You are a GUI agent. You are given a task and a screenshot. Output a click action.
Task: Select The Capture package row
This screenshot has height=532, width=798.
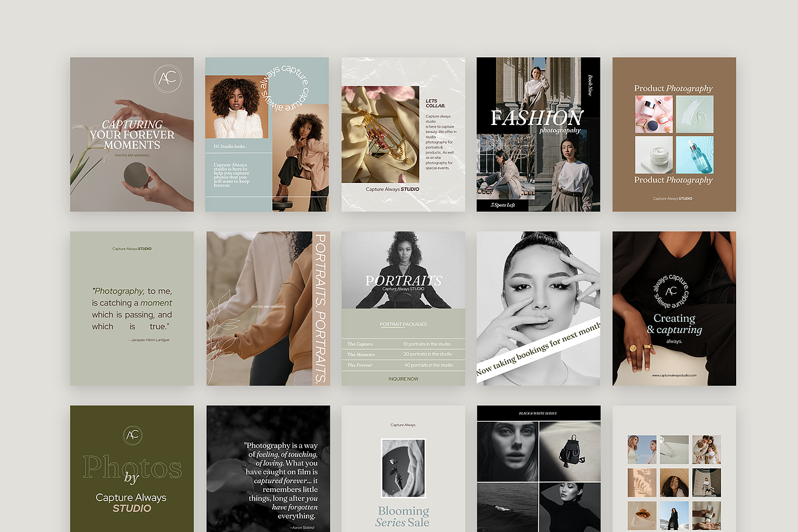(404, 344)
